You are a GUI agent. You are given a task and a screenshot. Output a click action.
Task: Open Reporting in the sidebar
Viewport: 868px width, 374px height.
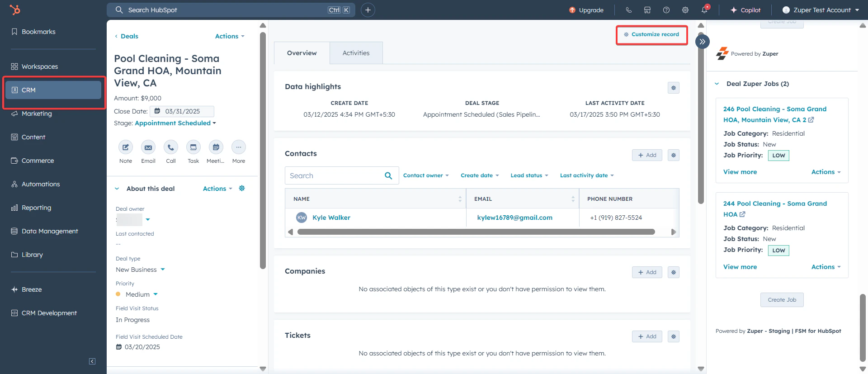click(x=31, y=208)
